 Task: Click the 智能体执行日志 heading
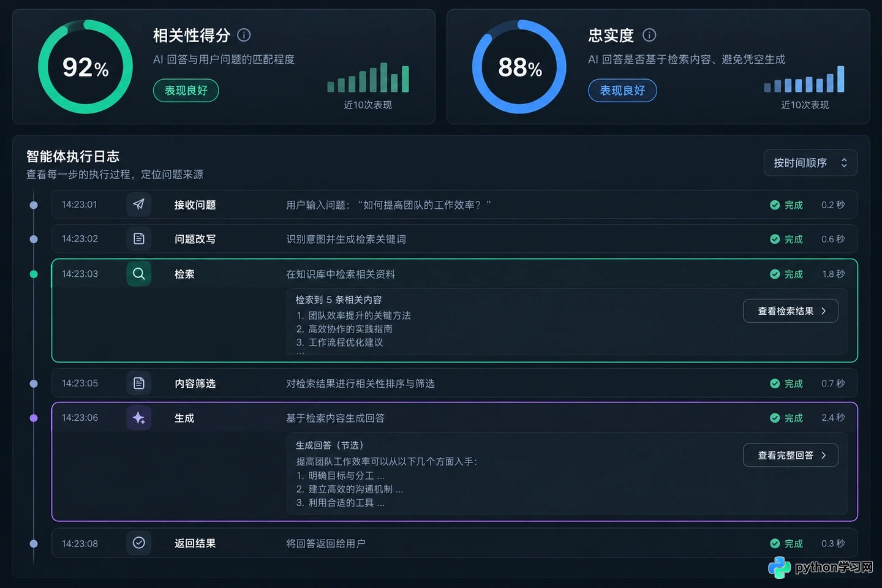pos(73,157)
